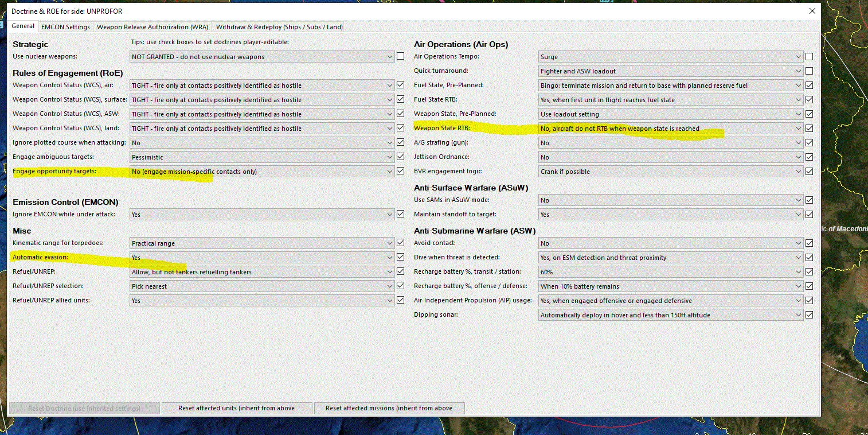
Task: Open BVR engagement logic dropdown
Action: click(671, 172)
